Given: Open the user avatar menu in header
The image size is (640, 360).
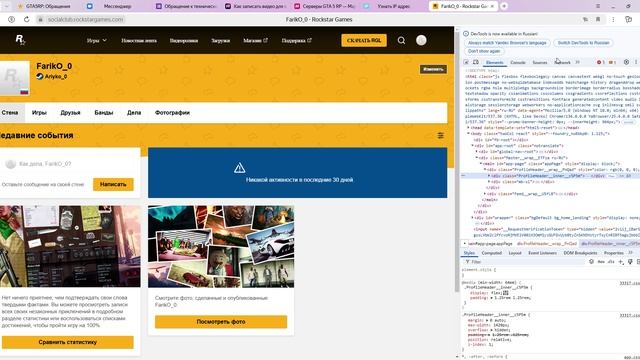Looking at the screenshot, I should click(x=421, y=40).
